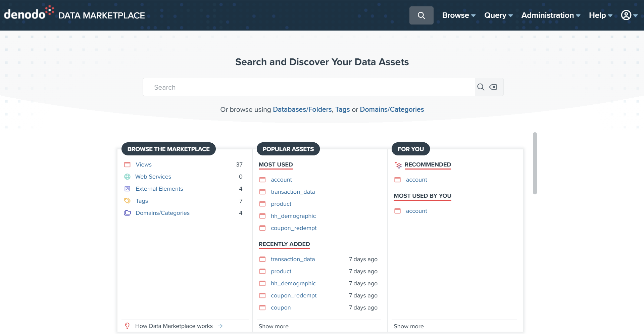Open transaction_data under Recently Added
Image resolution: width=644 pixels, height=334 pixels.
click(293, 259)
